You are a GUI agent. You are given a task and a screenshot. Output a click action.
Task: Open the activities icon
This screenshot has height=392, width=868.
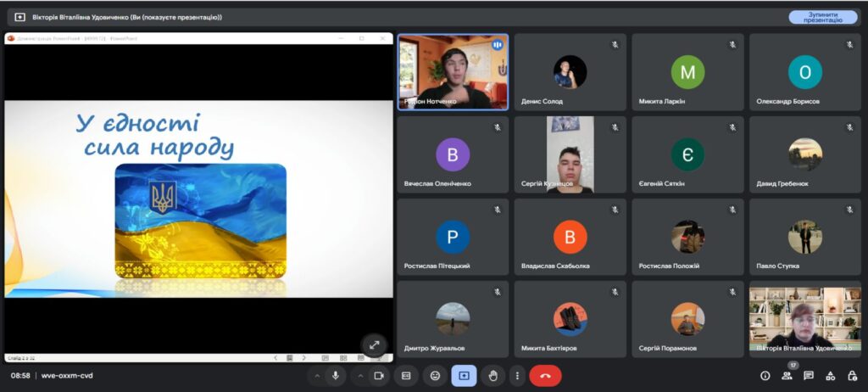click(x=830, y=375)
